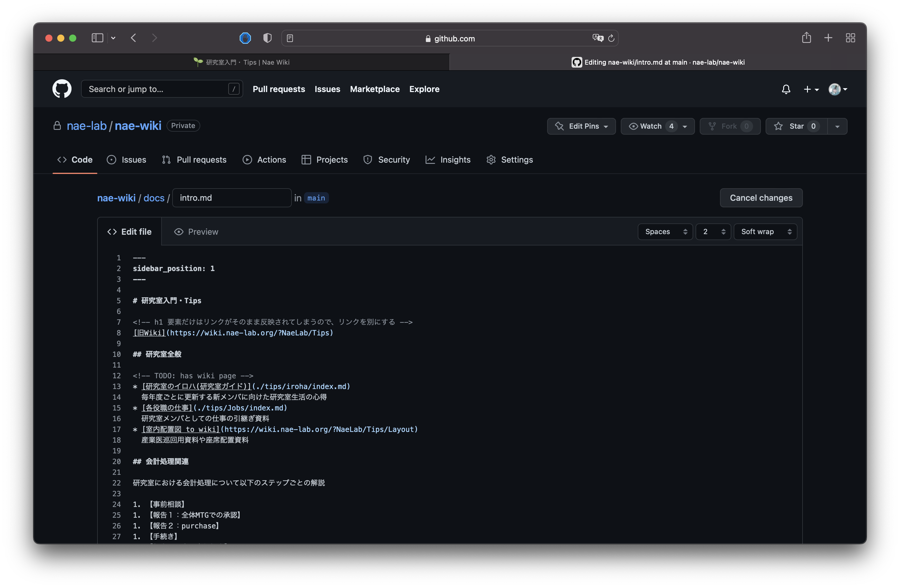
Task: Open Marketplace from the top navigation
Action: [x=375, y=89]
